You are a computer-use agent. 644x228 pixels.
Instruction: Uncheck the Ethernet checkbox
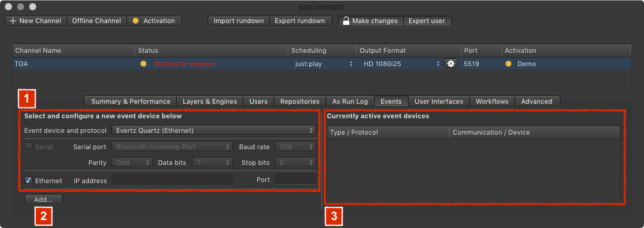(x=28, y=180)
